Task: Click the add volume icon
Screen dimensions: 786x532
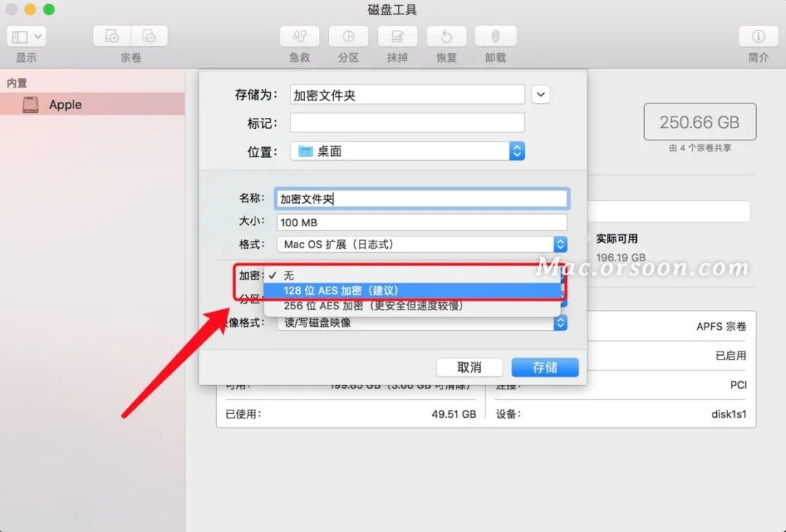Action: [x=112, y=36]
